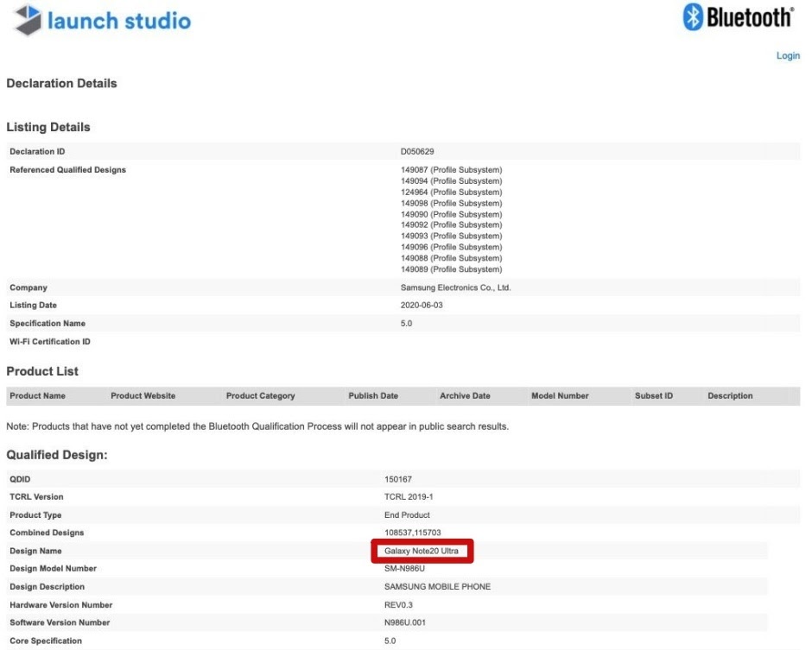
Task: Click the launch studio cube logo icon
Action: tap(27, 21)
